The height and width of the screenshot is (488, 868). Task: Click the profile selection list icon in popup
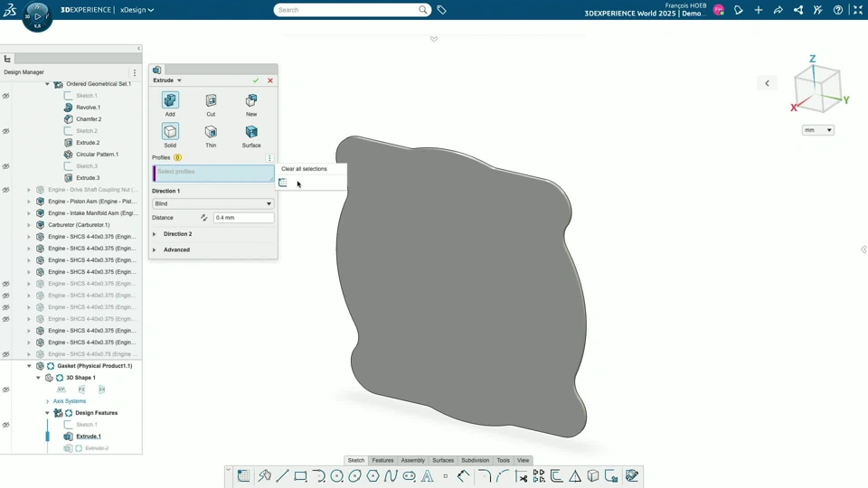[283, 183]
